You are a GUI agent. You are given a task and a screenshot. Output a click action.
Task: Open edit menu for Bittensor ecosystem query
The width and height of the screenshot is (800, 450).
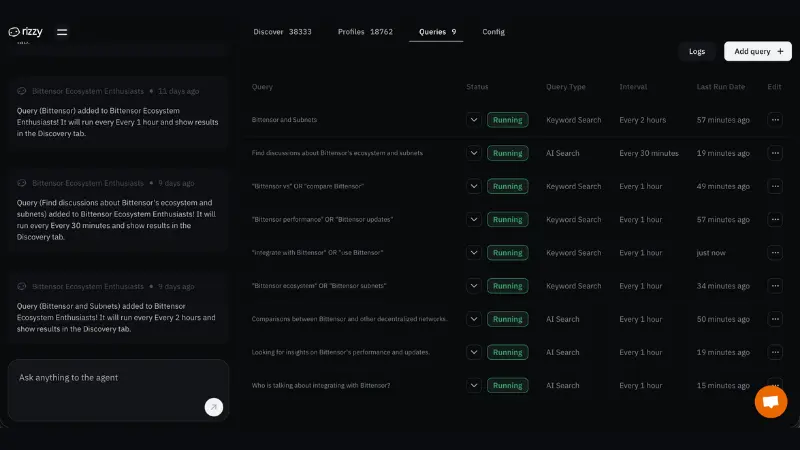(x=775, y=286)
